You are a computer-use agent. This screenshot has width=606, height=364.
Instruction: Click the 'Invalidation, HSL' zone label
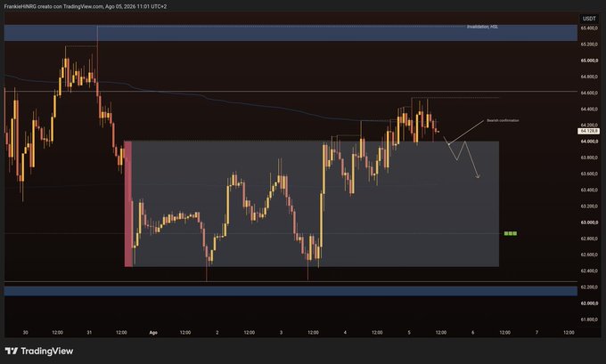482,27
